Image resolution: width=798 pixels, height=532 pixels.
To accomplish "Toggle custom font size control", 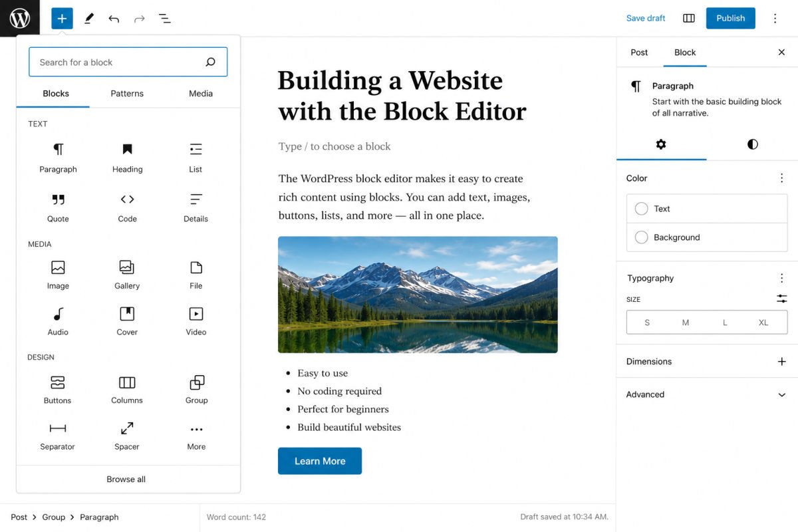I will point(782,299).
